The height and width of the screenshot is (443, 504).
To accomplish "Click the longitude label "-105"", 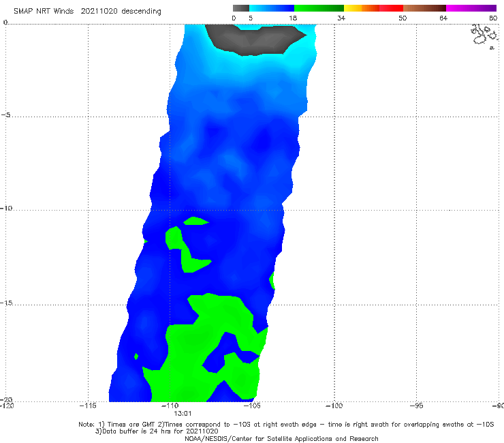I will (x=252, y=406).
